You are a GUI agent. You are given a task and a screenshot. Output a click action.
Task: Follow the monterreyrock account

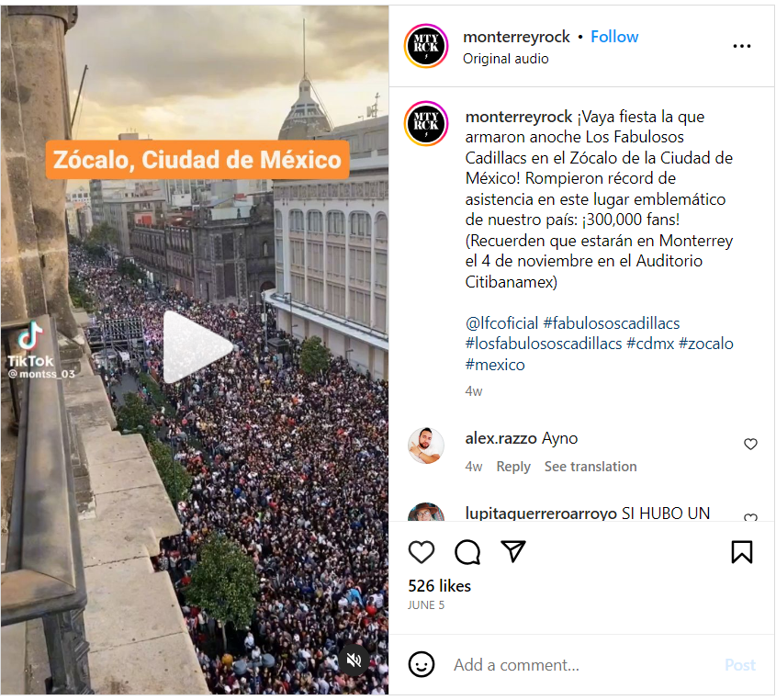(614, 37)
